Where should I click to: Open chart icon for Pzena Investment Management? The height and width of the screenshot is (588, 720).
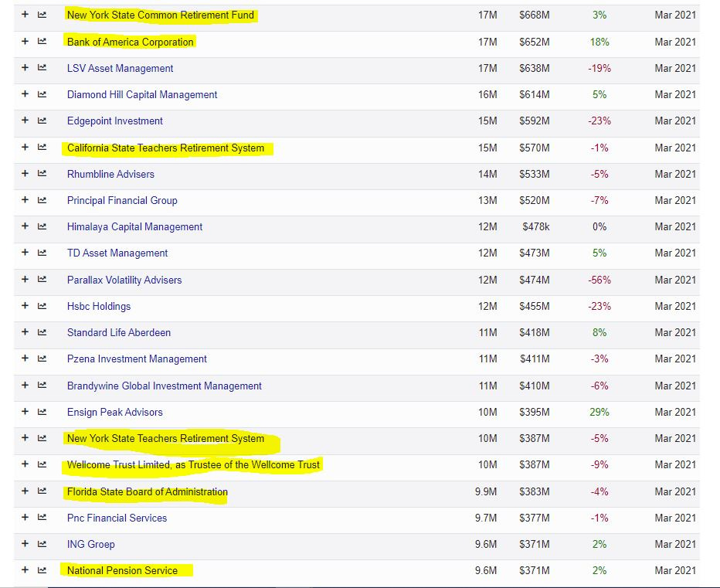pos(42,359)
